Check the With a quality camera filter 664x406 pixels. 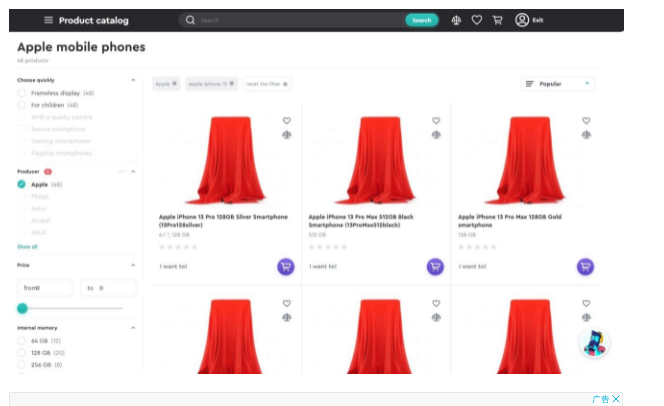pyautogui.click(x=22, y=117)
